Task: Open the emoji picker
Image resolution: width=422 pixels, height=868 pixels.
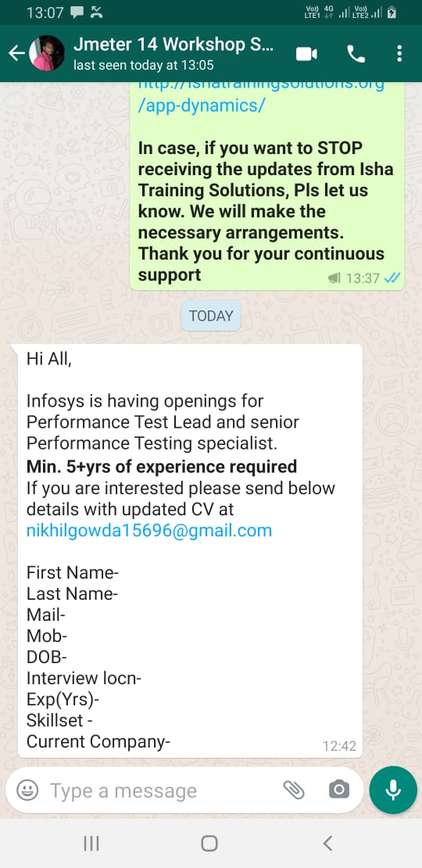Action: click(27, 790)
